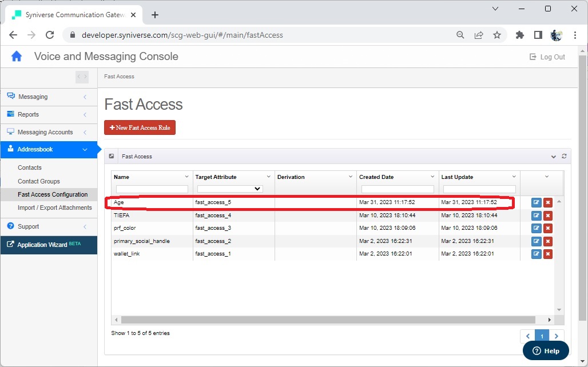Select page 1 in pagination
This screenshot has width=588, height=367.
(542, 336)
